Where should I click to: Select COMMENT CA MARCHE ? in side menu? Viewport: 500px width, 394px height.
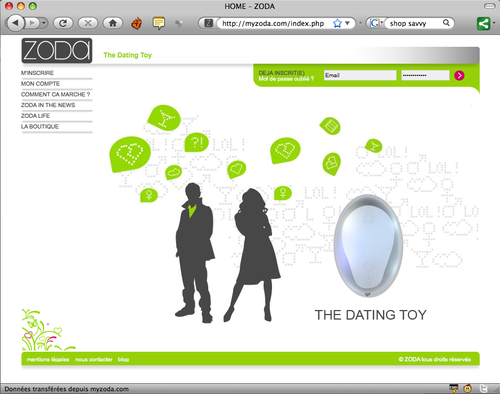coord(56,94)
